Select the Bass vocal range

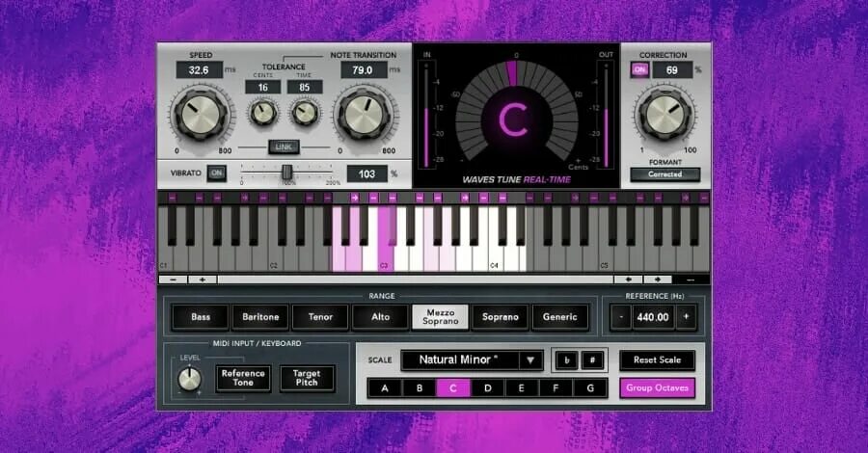(201, 317)
